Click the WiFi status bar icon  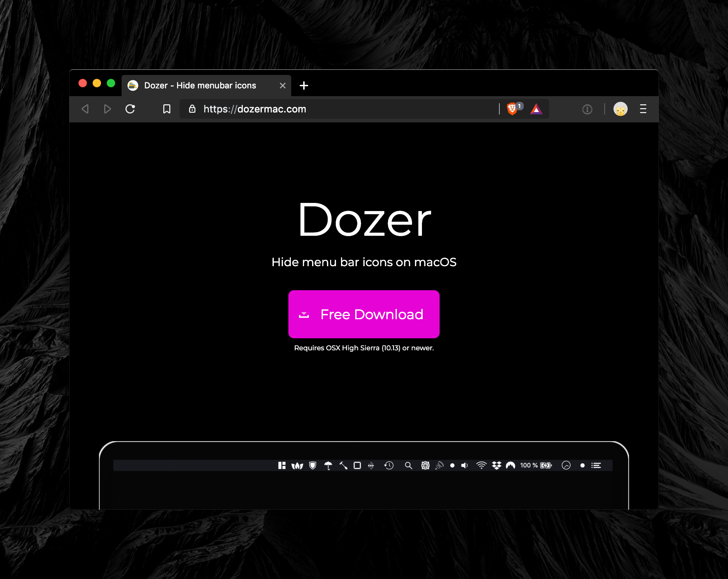482,466
